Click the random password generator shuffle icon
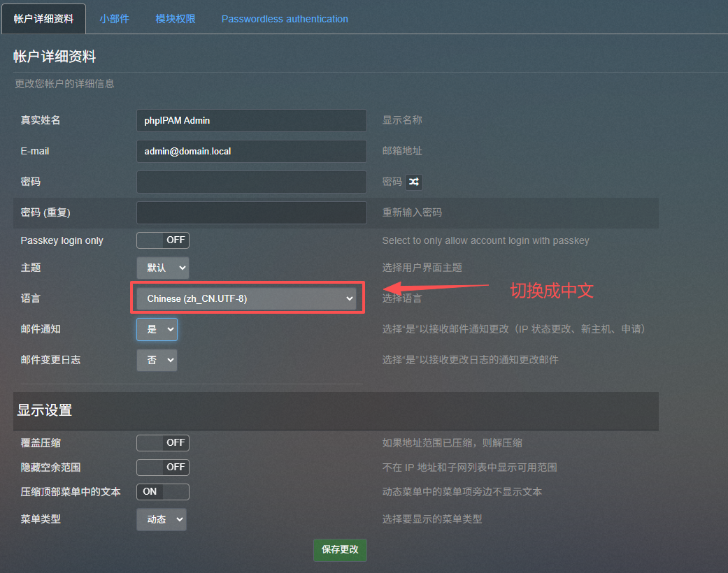The height and width of the screenshot is (573, 728). 413,182
